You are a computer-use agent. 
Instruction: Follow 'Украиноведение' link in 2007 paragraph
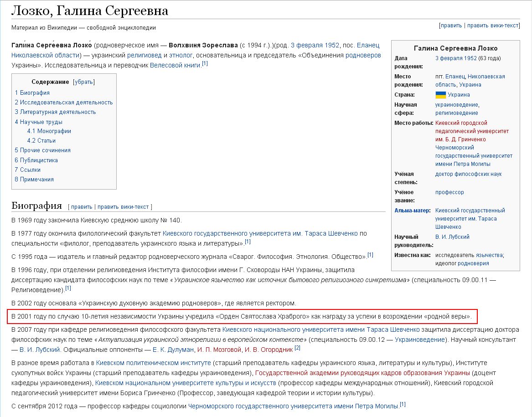420,340
